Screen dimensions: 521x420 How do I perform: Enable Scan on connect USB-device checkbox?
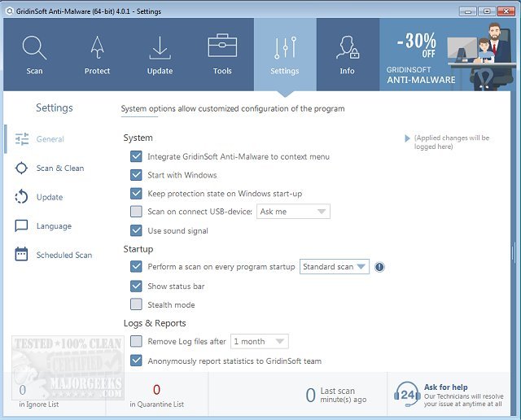(136, 212)
